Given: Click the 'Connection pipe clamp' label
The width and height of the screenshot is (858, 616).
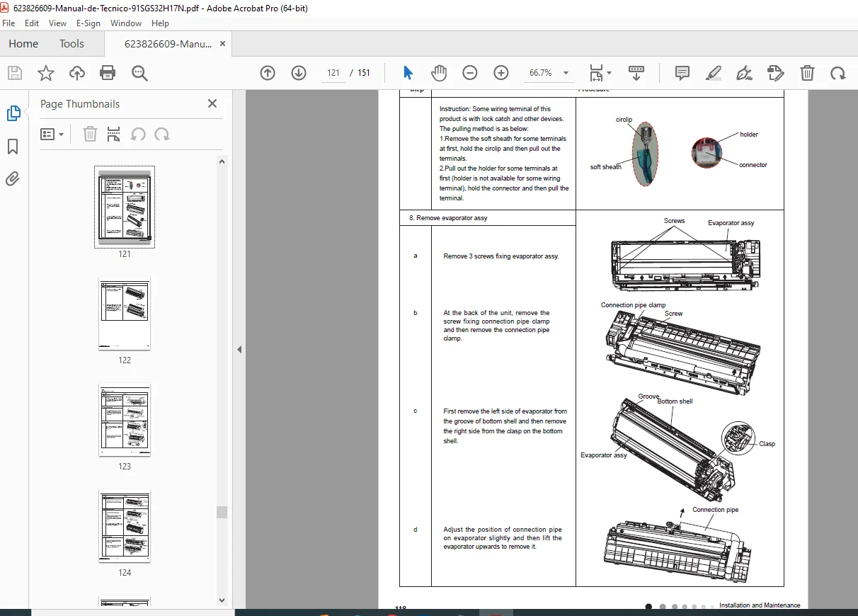Looking at the screenshot, I should (x=633, y=305).
